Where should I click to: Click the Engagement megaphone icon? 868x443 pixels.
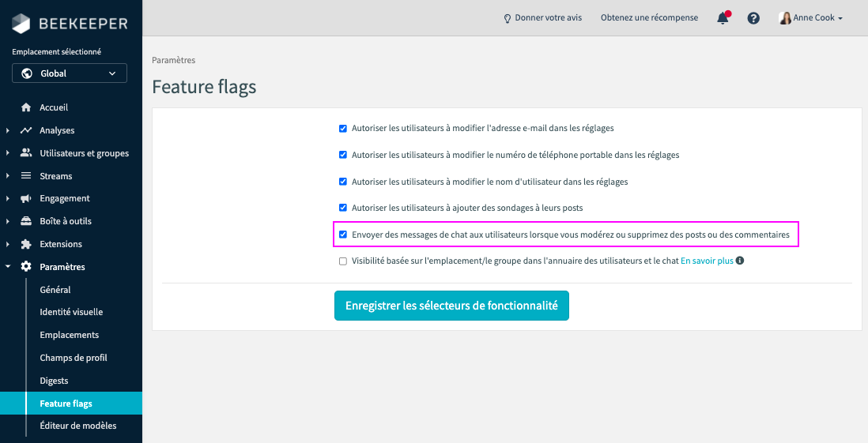coord(26,198)
